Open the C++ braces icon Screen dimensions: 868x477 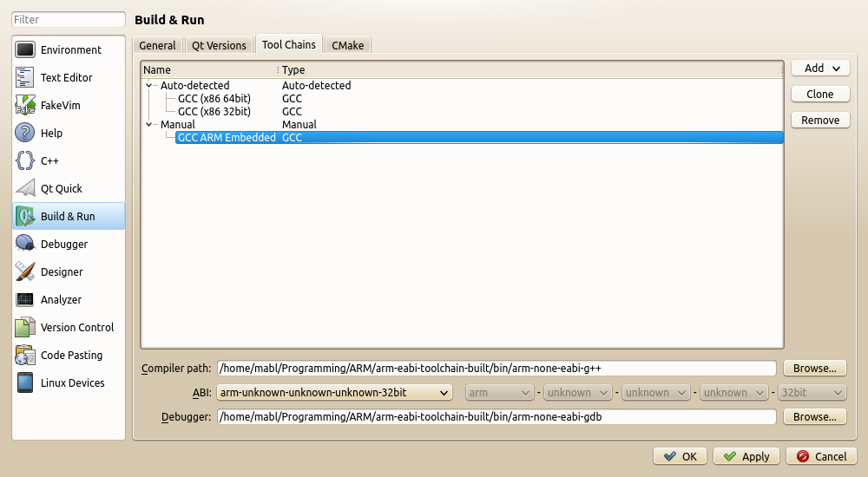tap(25, 160)
